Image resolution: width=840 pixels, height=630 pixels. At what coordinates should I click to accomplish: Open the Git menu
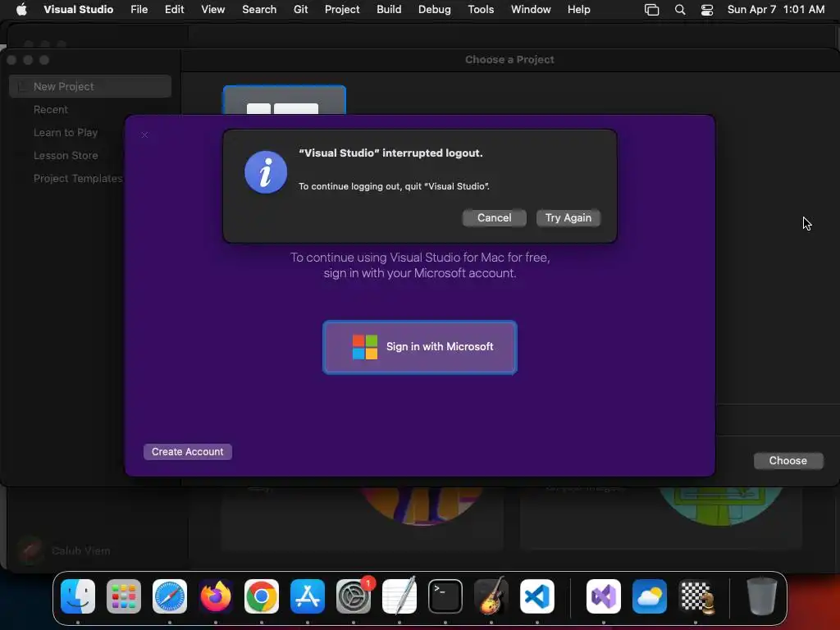coord(300,9)
